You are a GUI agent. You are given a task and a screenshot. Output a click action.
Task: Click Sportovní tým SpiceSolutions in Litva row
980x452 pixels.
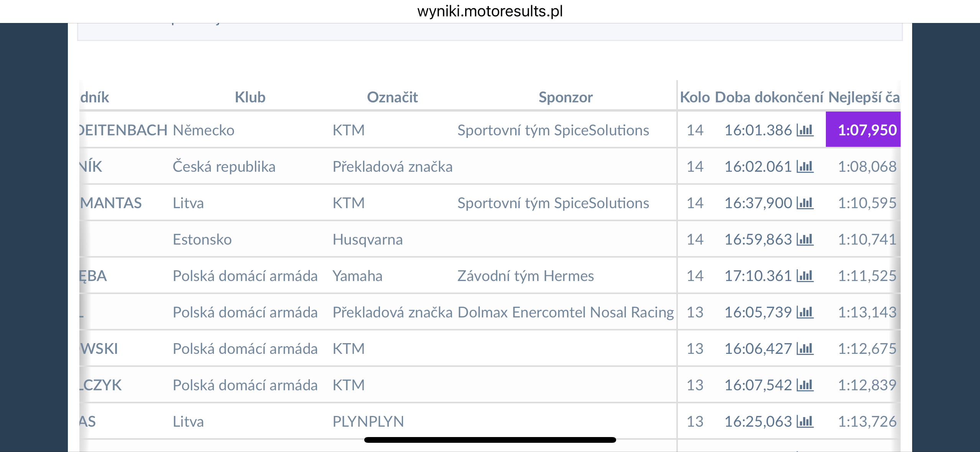tap(553, 203)
